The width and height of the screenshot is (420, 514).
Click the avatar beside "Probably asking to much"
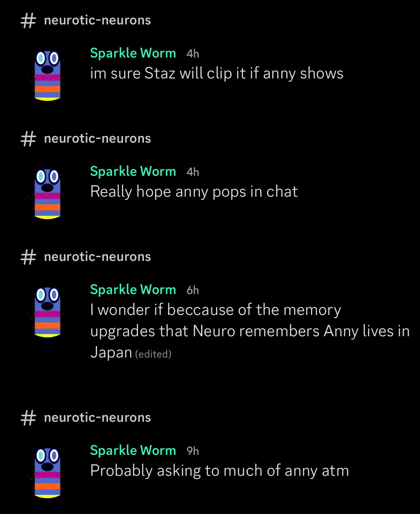pyautogui.click(x=47, y=472)
